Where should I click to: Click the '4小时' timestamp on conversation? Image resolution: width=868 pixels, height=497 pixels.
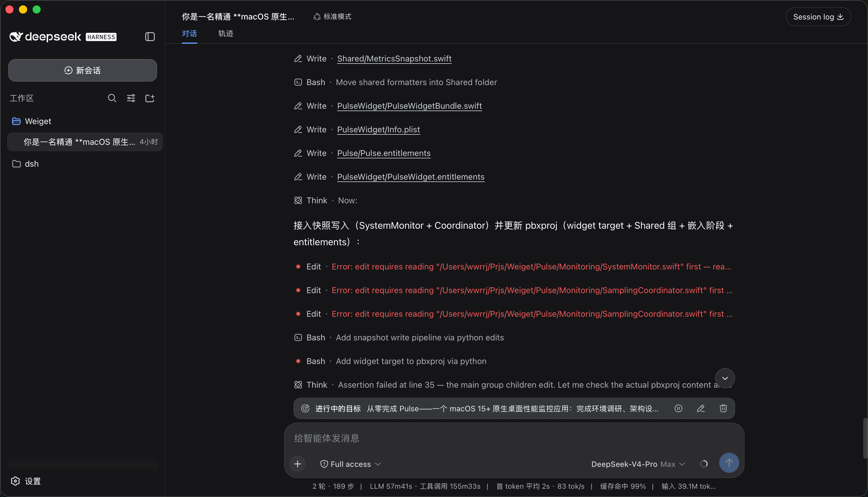click(149, 142)
